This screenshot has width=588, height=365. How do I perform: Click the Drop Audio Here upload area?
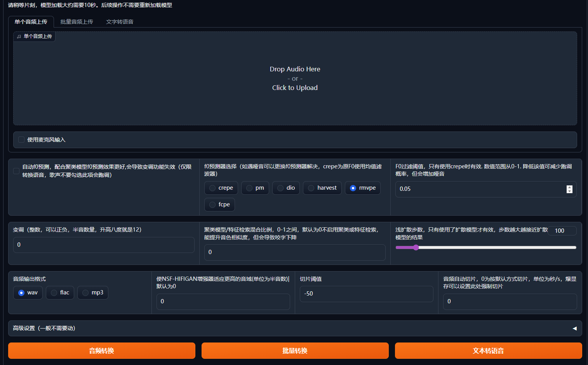(295, 78)
